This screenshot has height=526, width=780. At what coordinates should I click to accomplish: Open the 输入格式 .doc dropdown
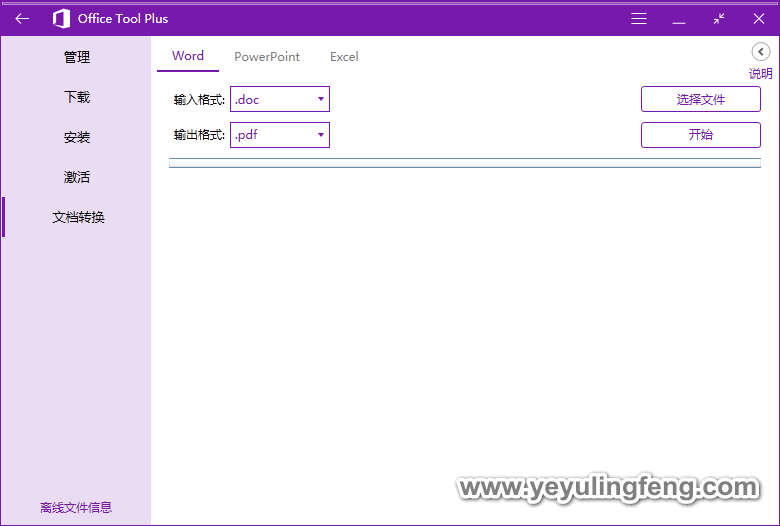pyautogui.click(x=280, y=99)
